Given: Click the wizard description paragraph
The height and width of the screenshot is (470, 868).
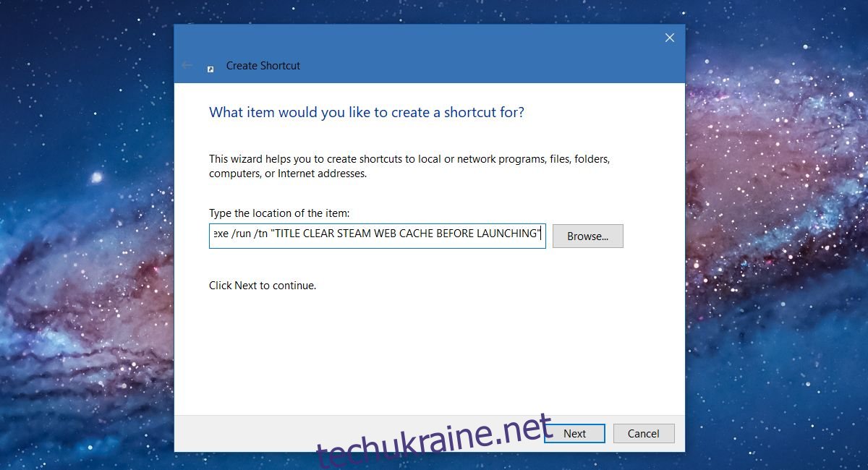Looking at the screenshot, I should [409, 166].
